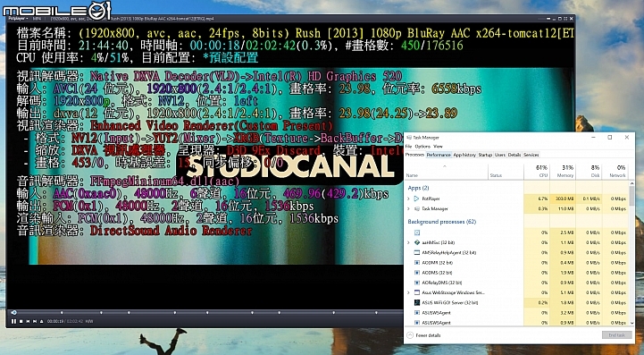
Task: Click the MP4 format label in PotPlayer title
Action: (x=37, y=19)
